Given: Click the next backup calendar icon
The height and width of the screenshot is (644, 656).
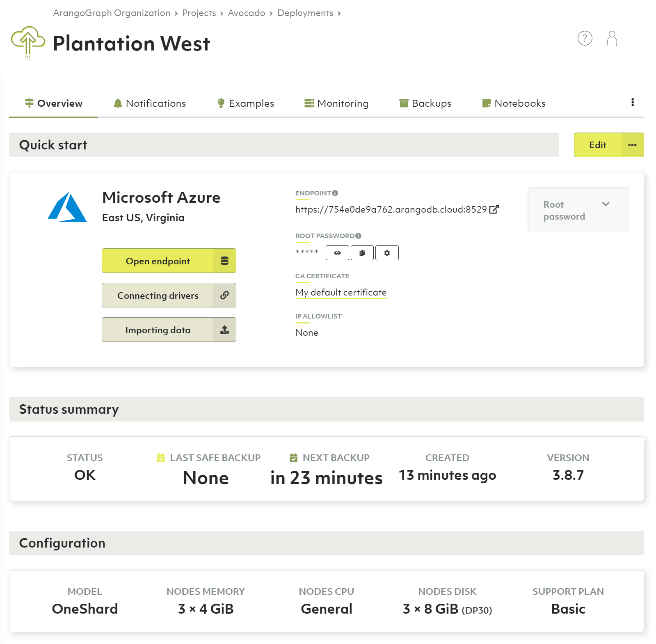Looking at the screenshot, I should pos(293,458).
